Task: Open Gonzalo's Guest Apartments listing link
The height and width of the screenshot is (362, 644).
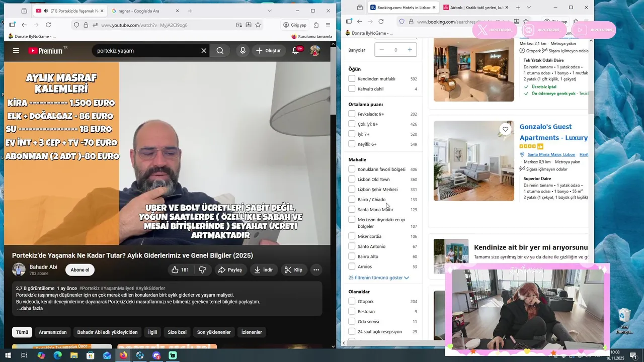Action: 553,132
